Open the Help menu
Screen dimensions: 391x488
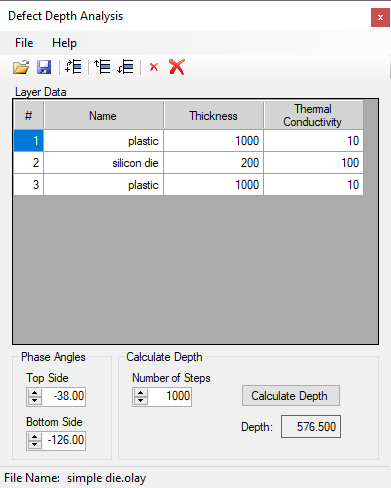[x=64, y=43]
